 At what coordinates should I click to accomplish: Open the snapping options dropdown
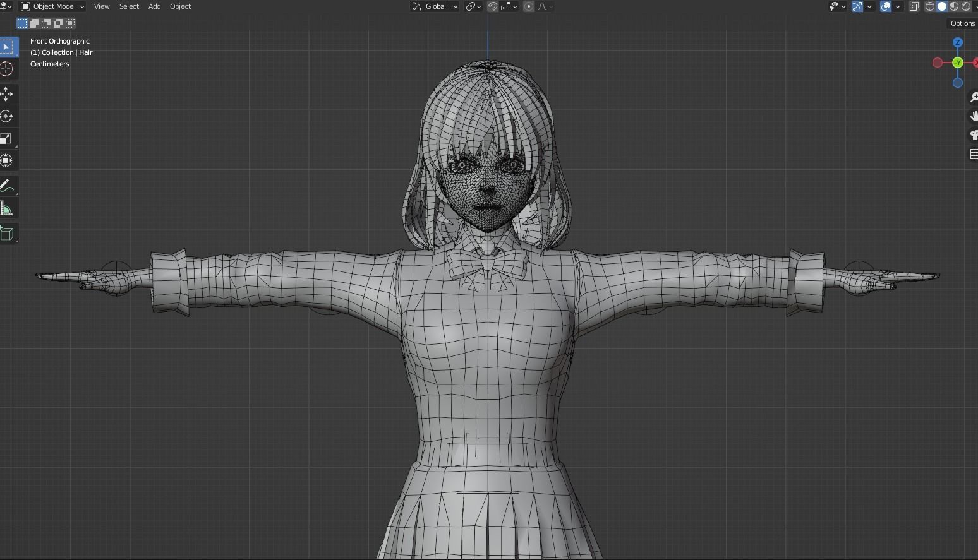(x=509, y=6)
